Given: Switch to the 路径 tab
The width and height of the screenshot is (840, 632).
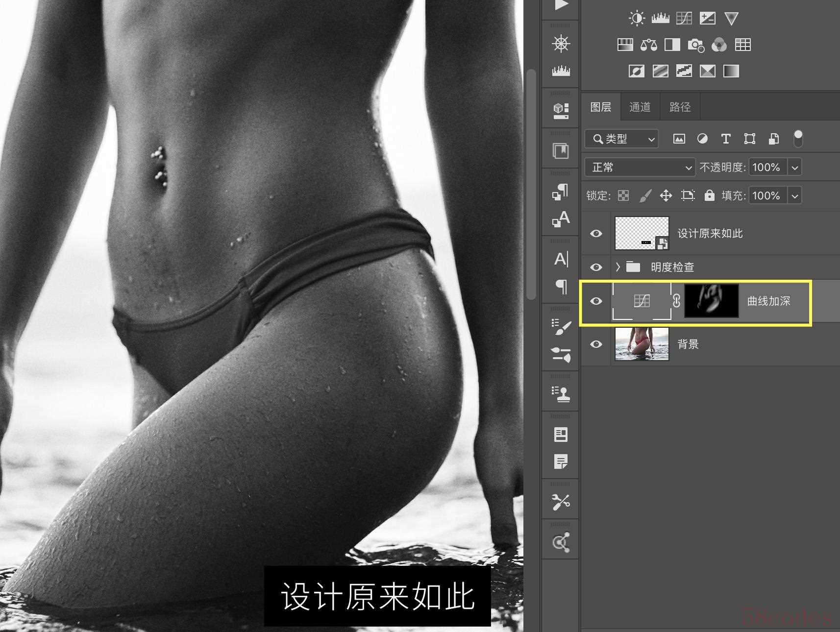Looking at the screenshot, I should [x=680, y=107].
